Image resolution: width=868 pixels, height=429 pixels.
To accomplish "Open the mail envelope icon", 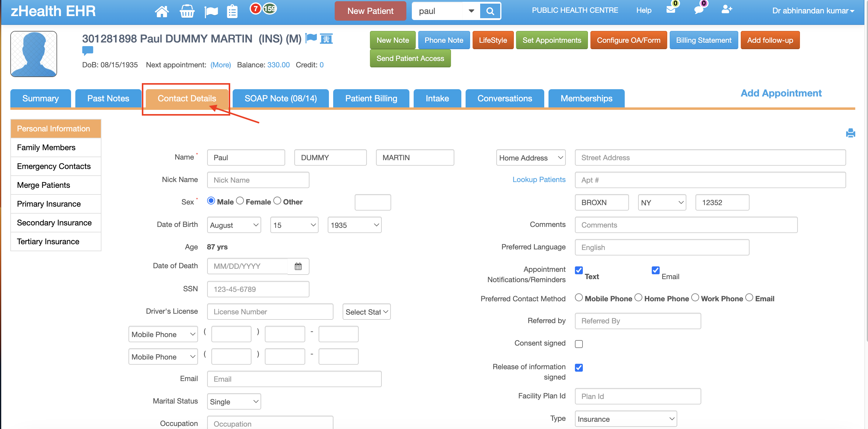I will coord(671,9).
